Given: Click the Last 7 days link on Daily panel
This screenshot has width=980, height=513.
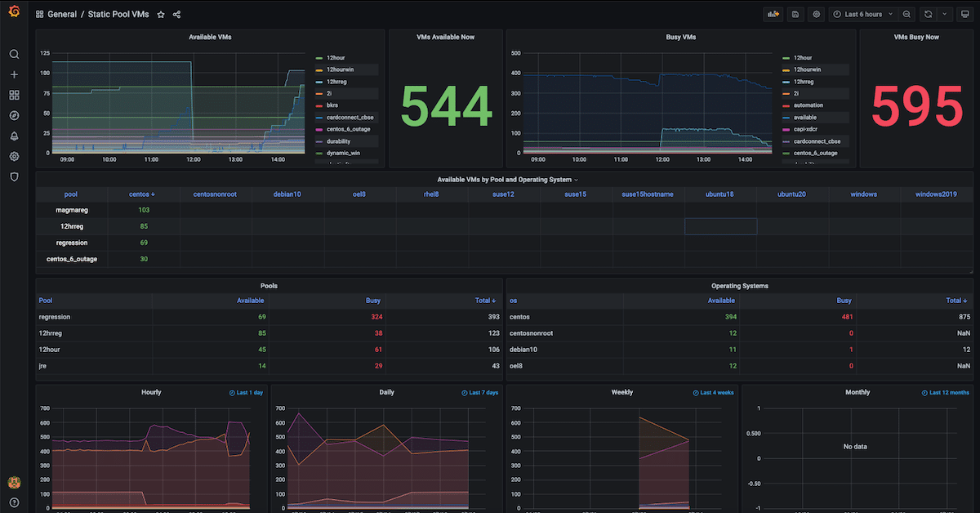Looking at the screenshot, I should [479, 393].
